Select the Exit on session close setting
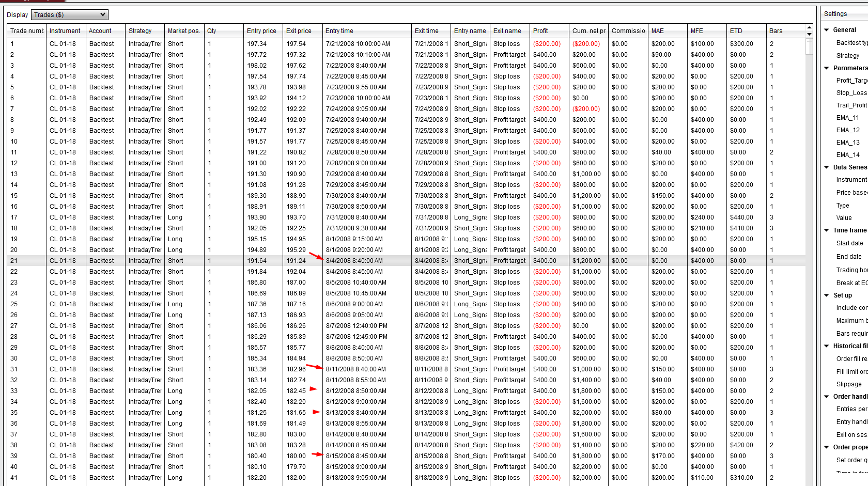The width and height of the screenshot is (868, 486). (852, 435)
